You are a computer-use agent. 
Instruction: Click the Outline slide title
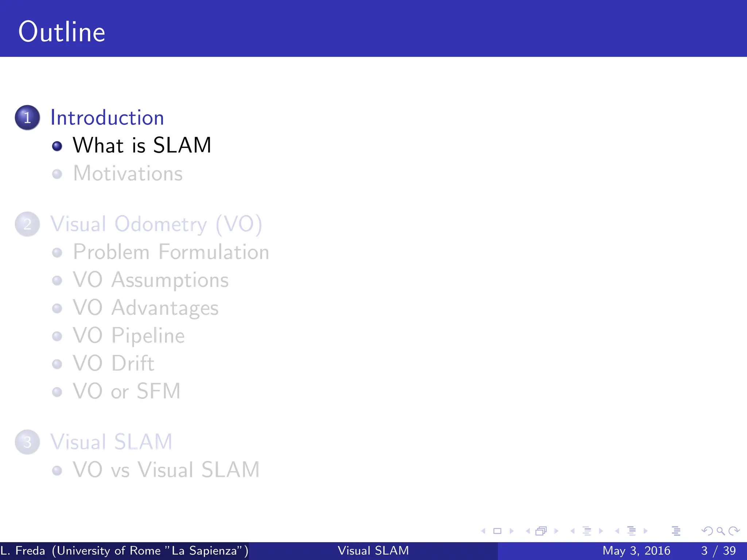62,32
